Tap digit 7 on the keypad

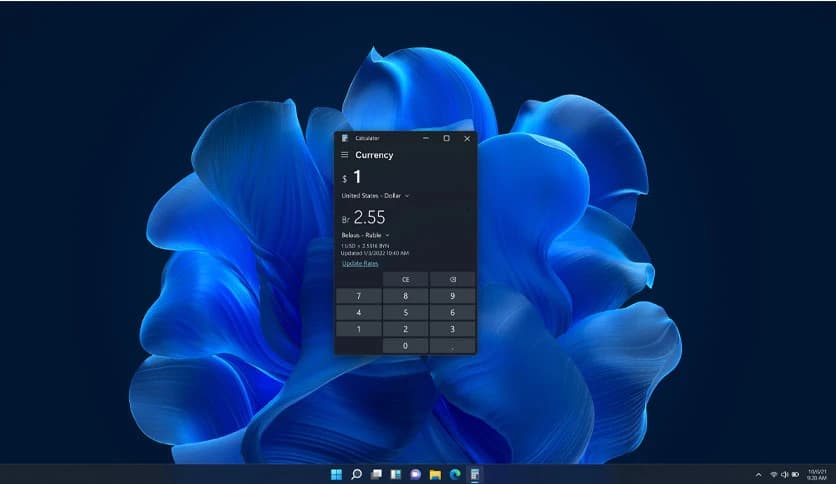pos(358,296)
